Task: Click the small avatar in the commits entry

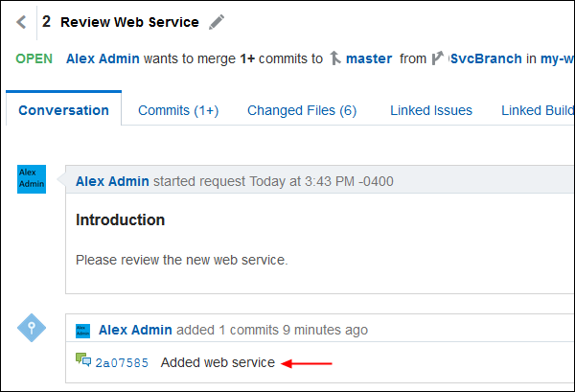Action: tap(84, 329)
